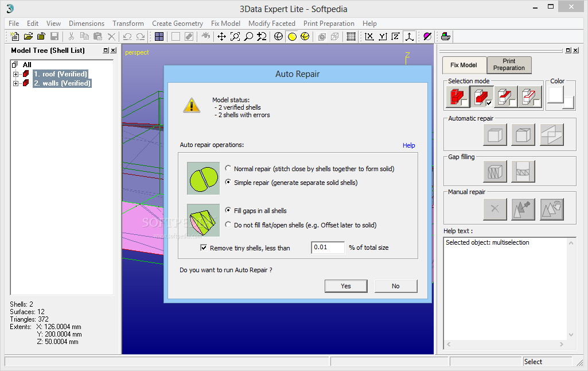Choose Fill gaps in all shells
The image size is (588, 371).
[228, 210]
